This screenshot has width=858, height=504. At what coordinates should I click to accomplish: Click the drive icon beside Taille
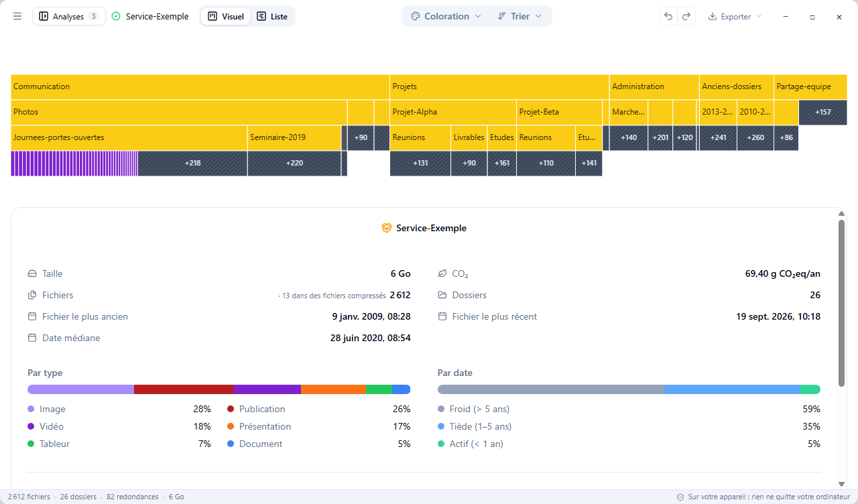click(x=32, y=273)
